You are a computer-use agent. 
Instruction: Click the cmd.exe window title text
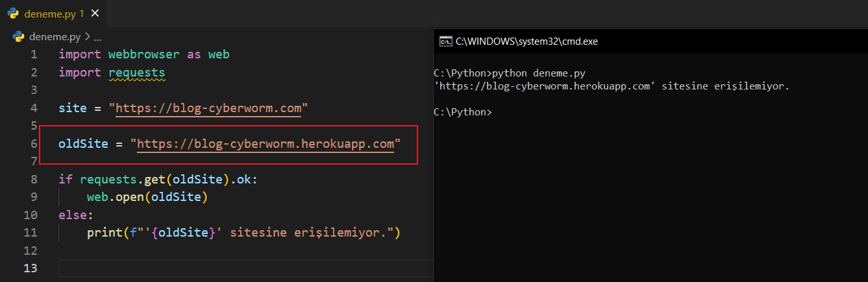[527, 41]
